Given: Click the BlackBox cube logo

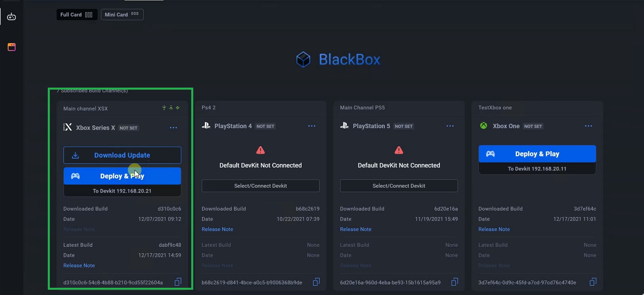Looking at the screenshot, I should click(303, 59).
